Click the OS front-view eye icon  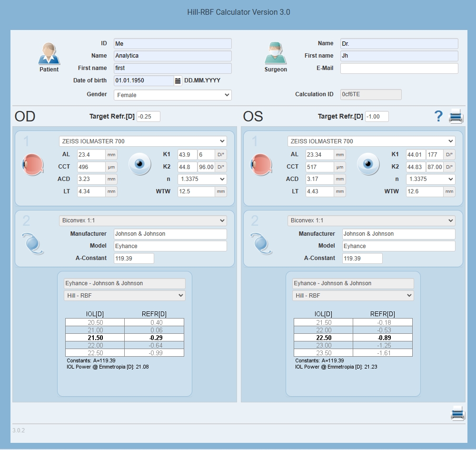tap(368, 164)
